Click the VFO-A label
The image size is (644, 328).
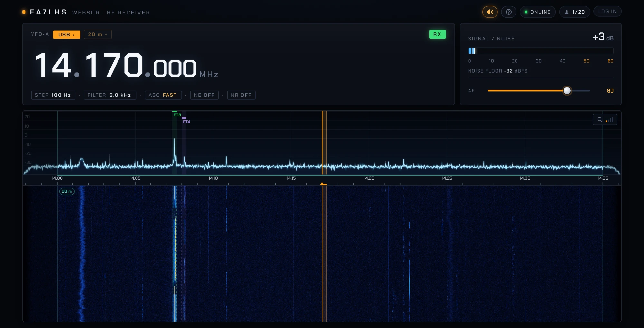(x=40, y=34)
